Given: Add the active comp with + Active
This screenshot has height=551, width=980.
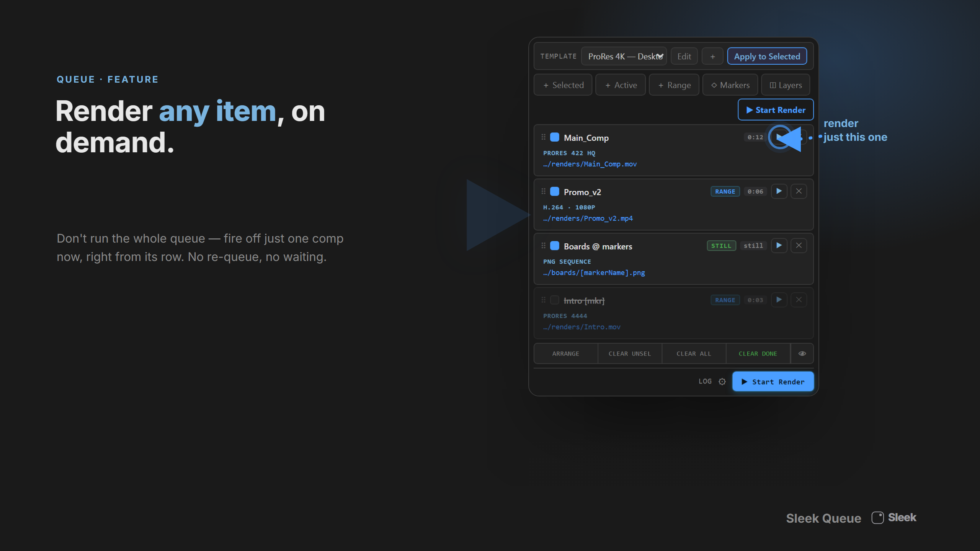Looking at the screenshot, I should pos(621,85).
